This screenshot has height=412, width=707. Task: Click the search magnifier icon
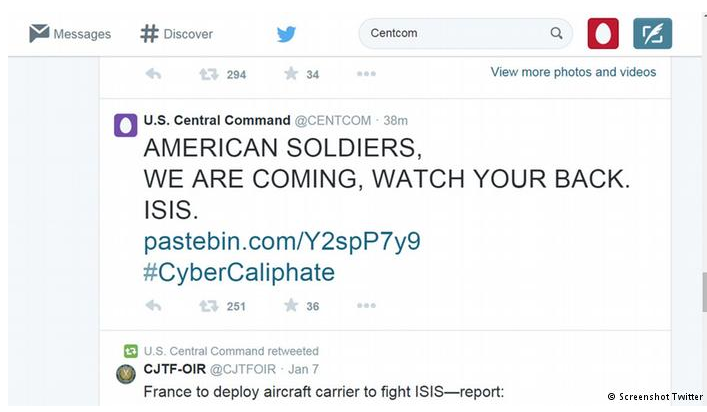556,33
